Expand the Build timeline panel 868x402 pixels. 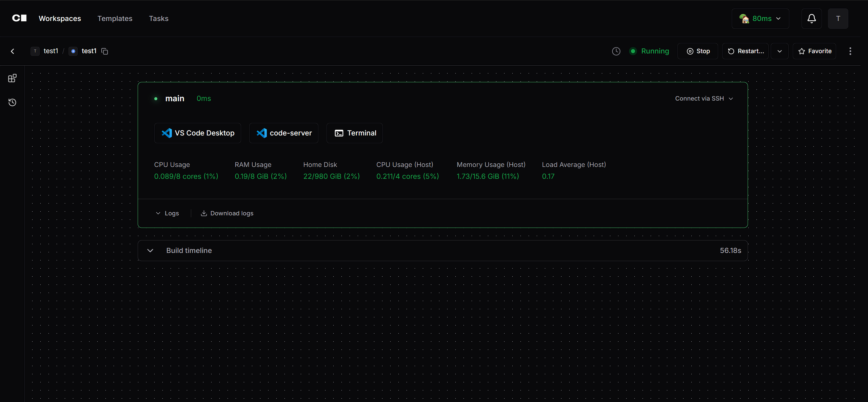[150, 251]
